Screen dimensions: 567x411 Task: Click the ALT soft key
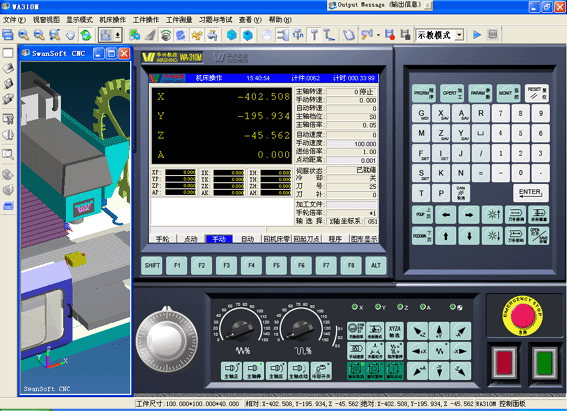point(376,266)
